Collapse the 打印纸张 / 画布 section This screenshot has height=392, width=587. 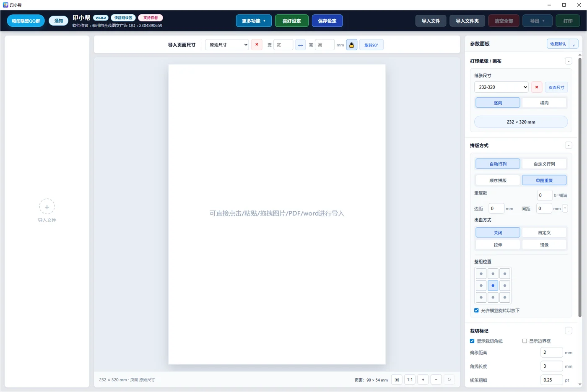[x=569, y=61]
